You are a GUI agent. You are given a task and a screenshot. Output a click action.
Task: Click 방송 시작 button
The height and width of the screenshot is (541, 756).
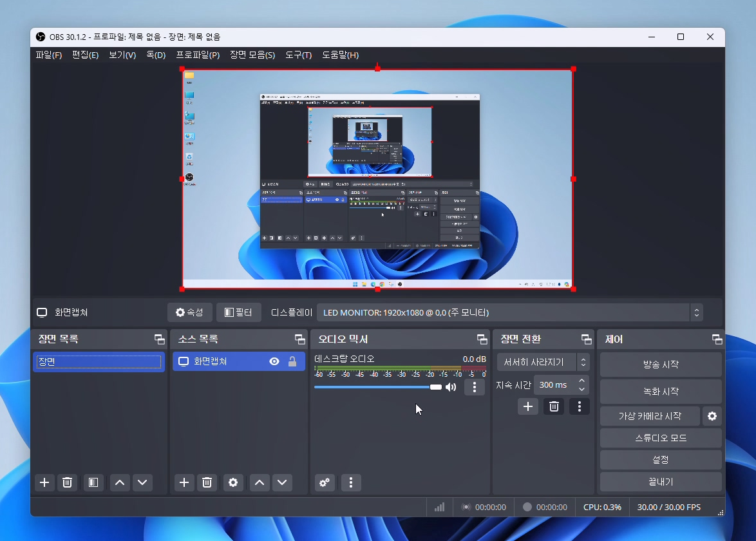tap(661, 365)
